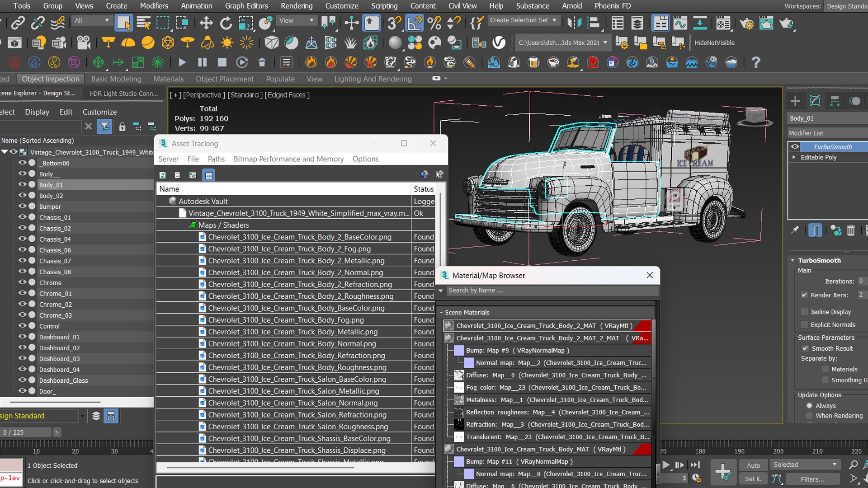The width and height of the screenshot is (868, 488).
Task: Open the Curve Editor
Action: tap(680, 23)
